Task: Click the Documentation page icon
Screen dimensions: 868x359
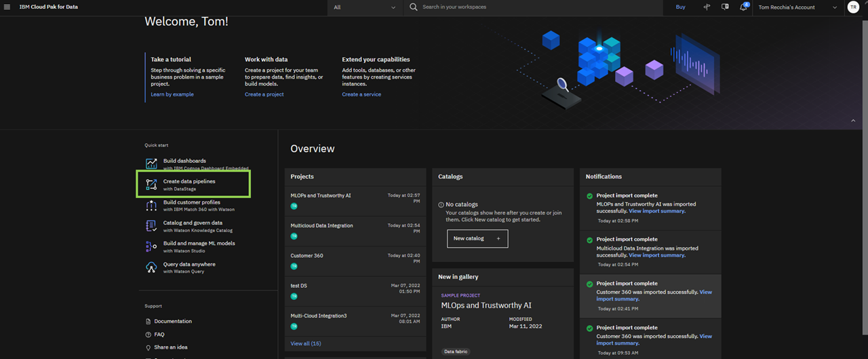Action: pos(149,322)
